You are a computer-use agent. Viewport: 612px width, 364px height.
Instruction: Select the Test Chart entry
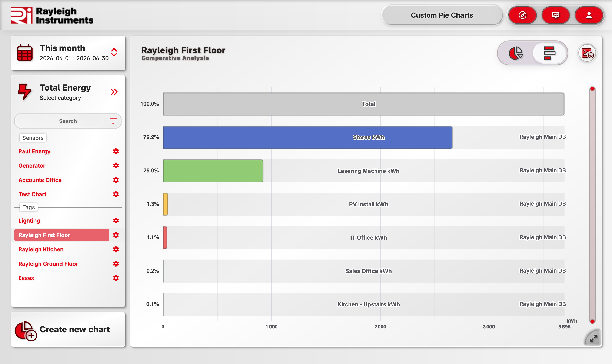(x=32, y=194)
